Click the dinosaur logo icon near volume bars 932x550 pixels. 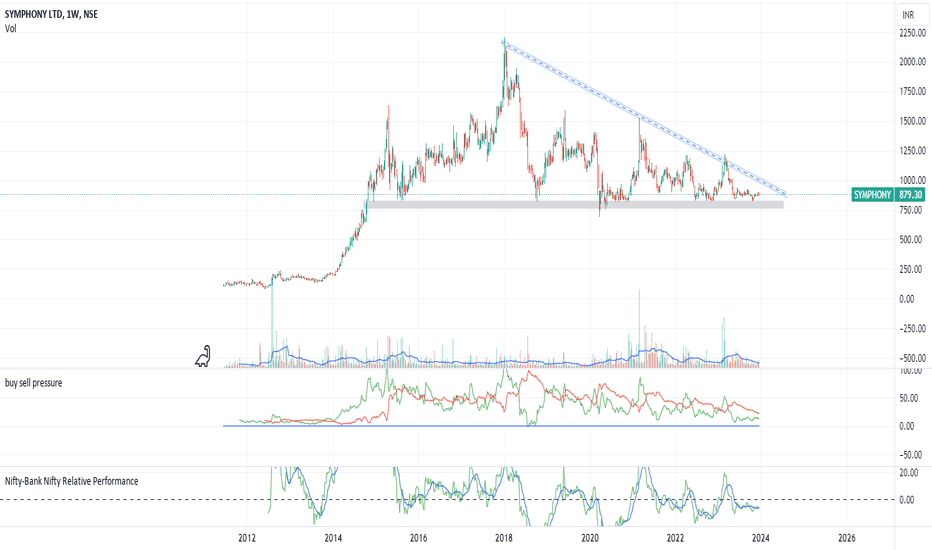(203, 356)
